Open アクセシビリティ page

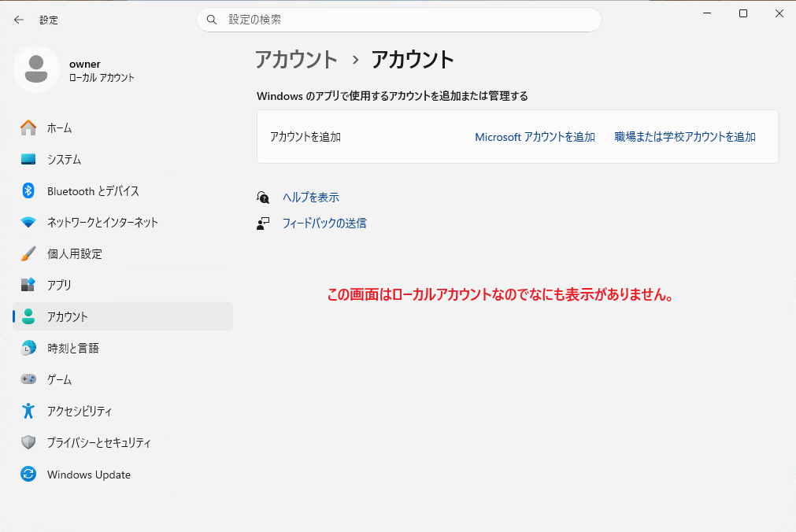tap(123, 411)
